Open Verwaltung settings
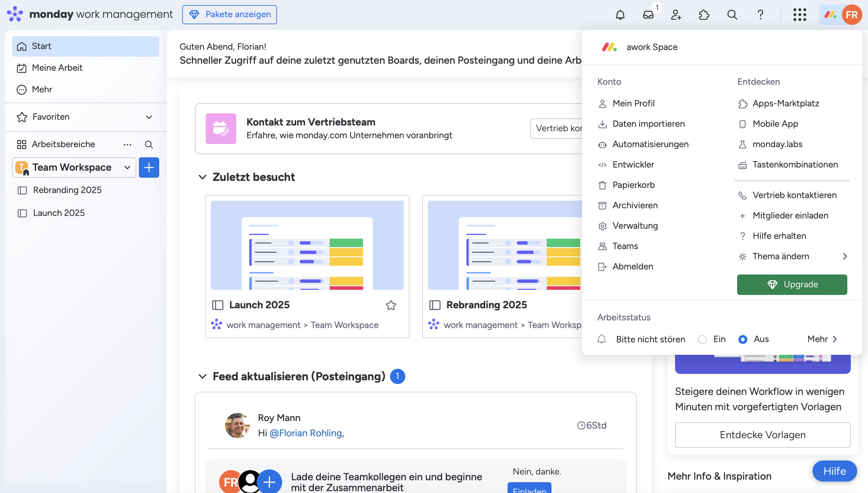This screenshot has width=868, height=493. [628, 226]
